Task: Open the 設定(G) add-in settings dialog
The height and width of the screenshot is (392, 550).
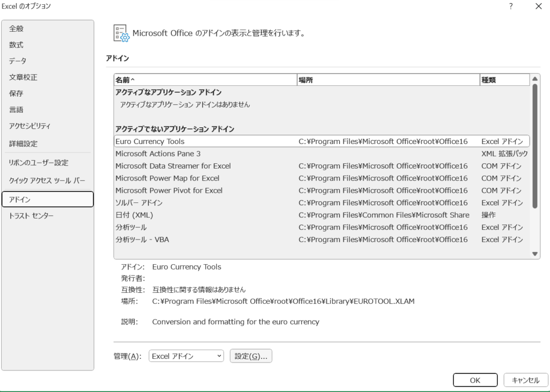Action: pyautogui.click(x=251, y=355)
